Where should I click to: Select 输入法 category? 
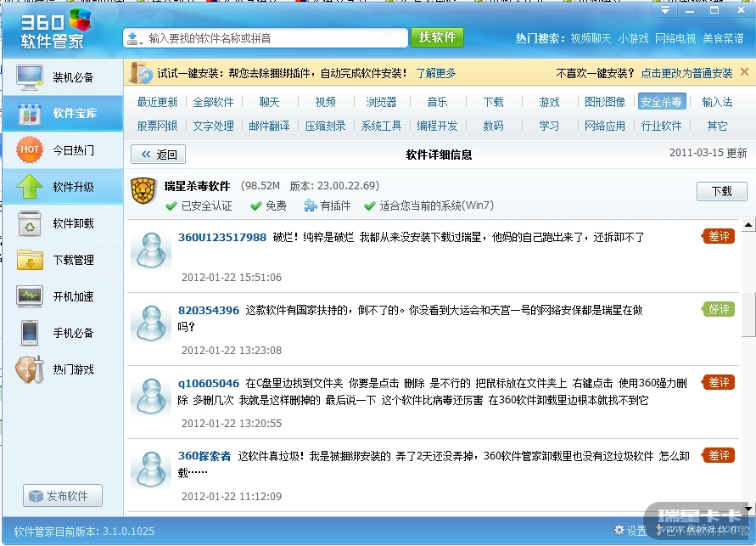tap(717, 102)
